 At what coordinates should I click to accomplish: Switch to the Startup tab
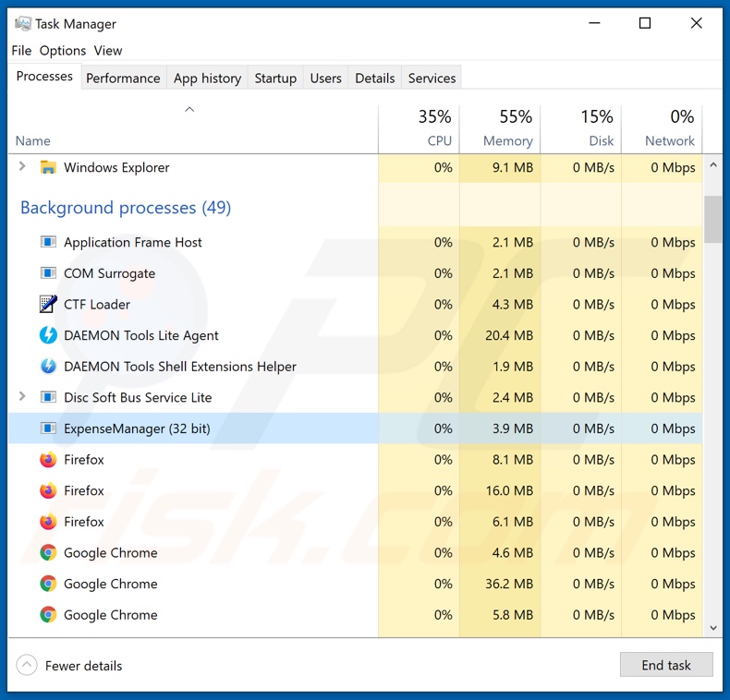(x=275, y=78)
